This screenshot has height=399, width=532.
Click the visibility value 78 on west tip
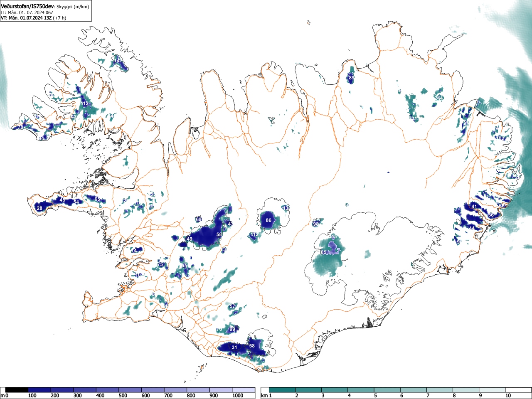point(20,127)
